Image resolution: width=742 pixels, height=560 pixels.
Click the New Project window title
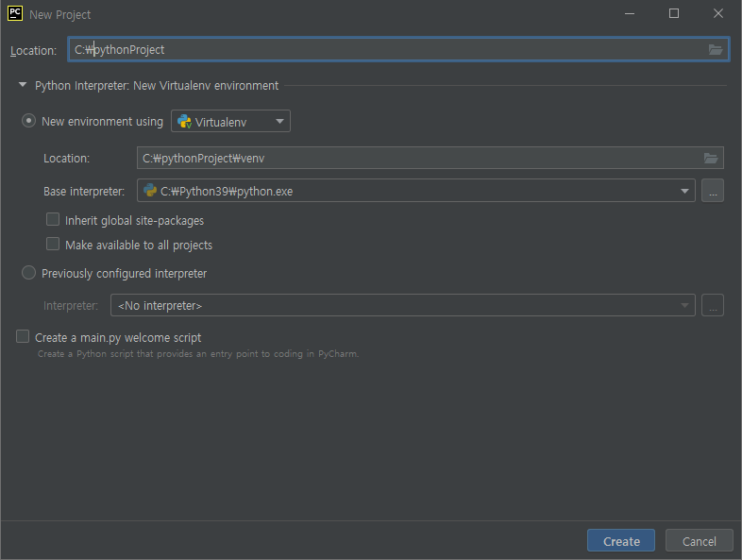60,15
